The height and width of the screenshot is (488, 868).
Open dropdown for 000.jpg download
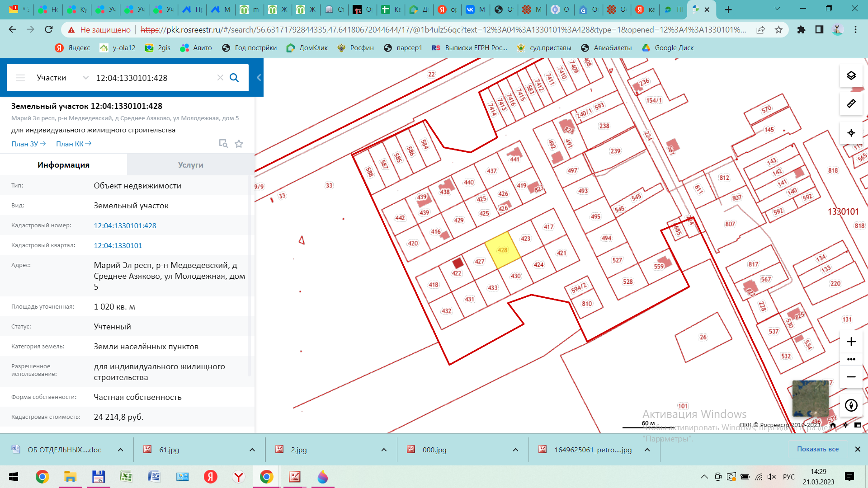(x=515, y=450)
